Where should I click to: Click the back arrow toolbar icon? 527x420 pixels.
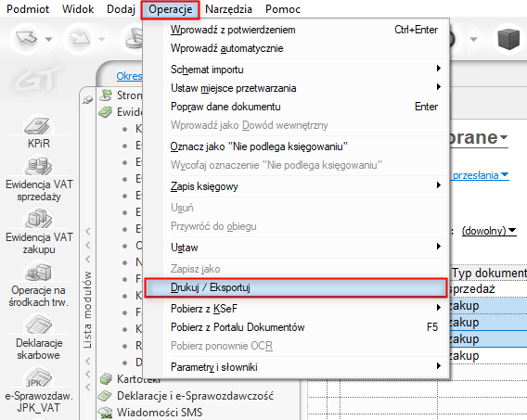tap(26, 39)
